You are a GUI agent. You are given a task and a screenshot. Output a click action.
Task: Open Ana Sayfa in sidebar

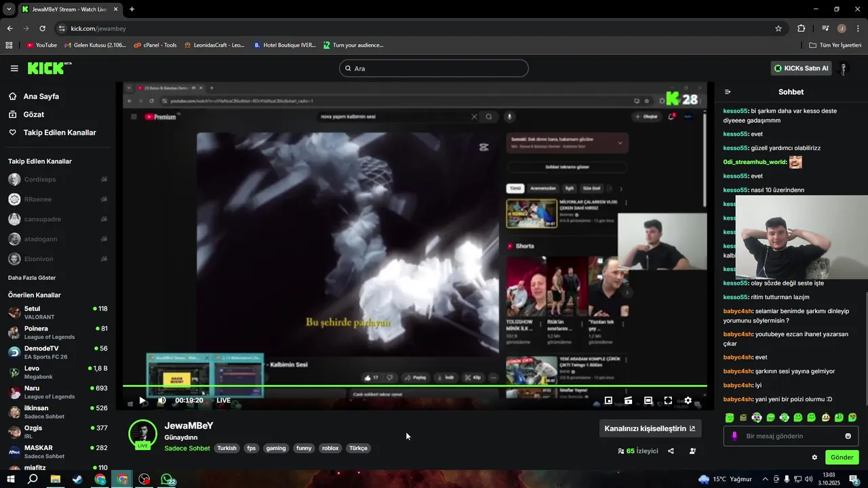coord(41,96)
